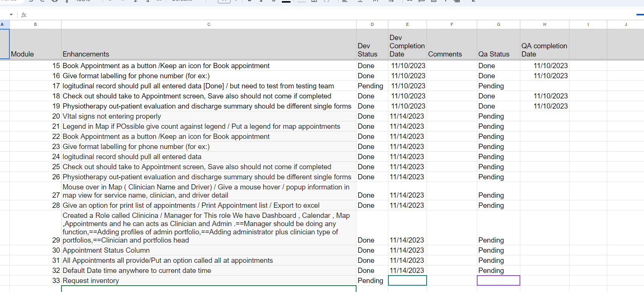644x292 pixels.
Task: Click the Insert chart icon
Action: (x=434, y=1)
